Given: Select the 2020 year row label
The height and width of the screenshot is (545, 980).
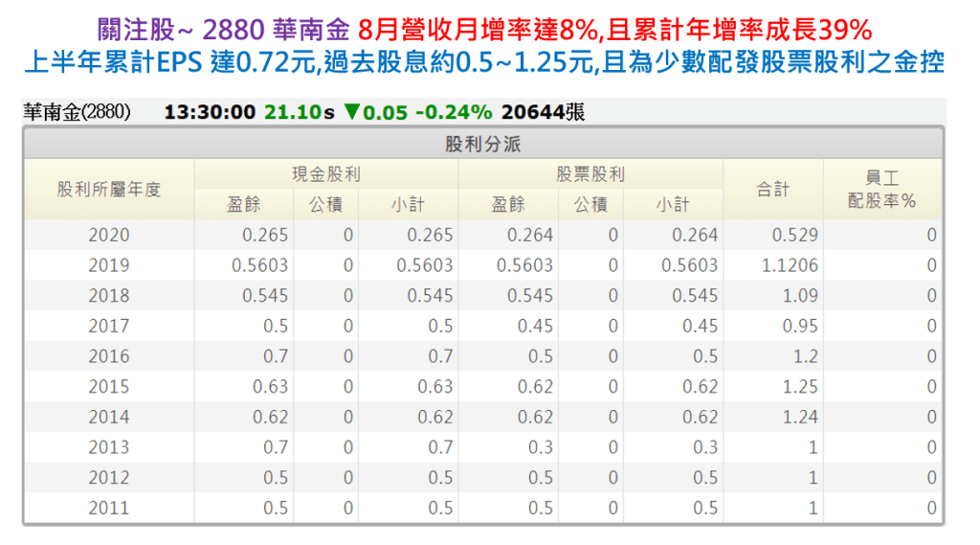Looking at the screenshot, I should (x=109, y=236).
